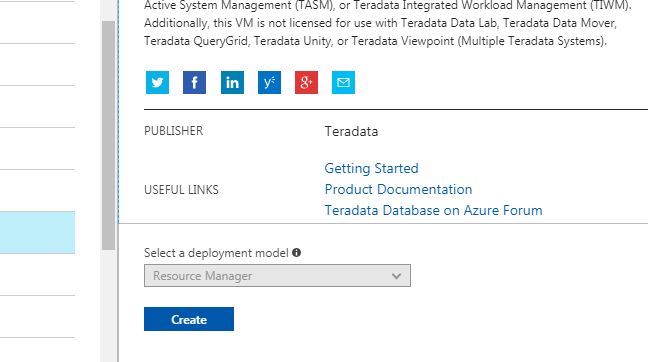Click the scrollbar track below the thumb
The image size is (648, 362).
(x=109, y=306)
